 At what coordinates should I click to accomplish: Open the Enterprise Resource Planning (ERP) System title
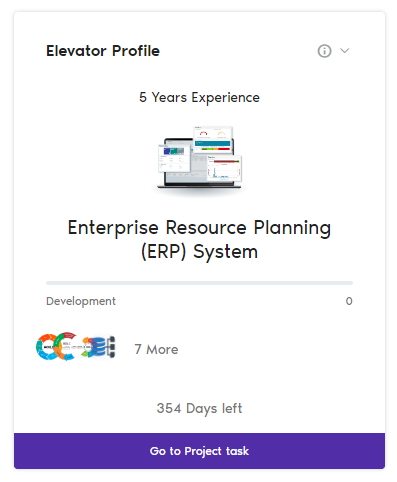199,239
